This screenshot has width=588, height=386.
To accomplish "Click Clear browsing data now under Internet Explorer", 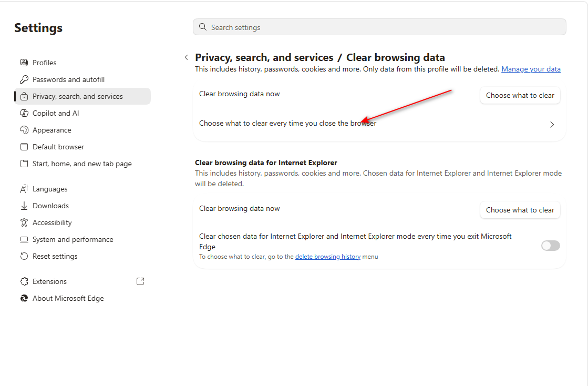I will click(x=239, y=209).
